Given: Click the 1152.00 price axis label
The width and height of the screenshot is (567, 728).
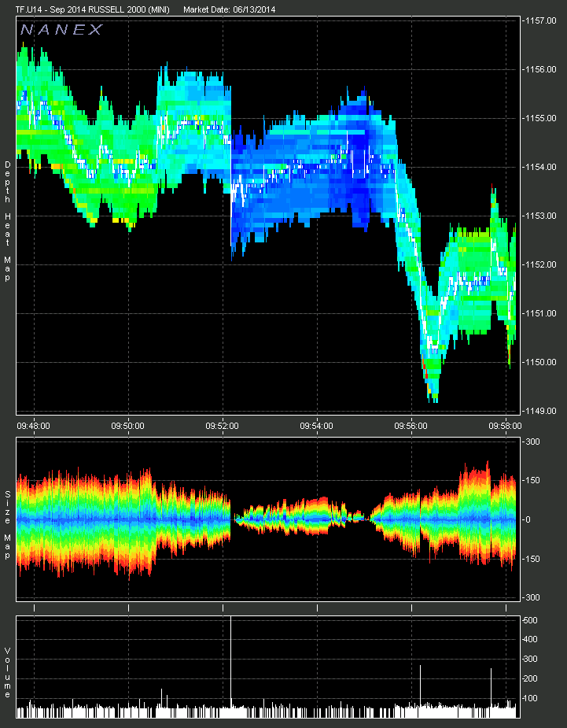Looking at the screenshot, I should point(540,264).
